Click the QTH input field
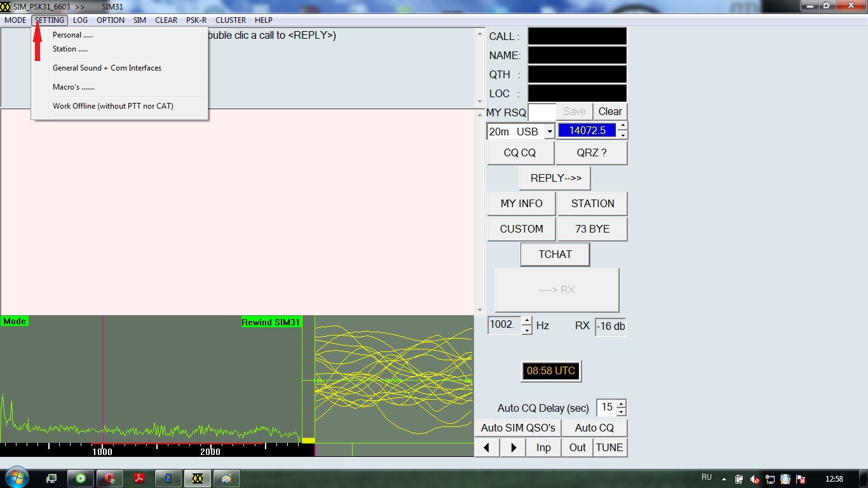The width and height of the screenshot is (868, 488). 577,74
